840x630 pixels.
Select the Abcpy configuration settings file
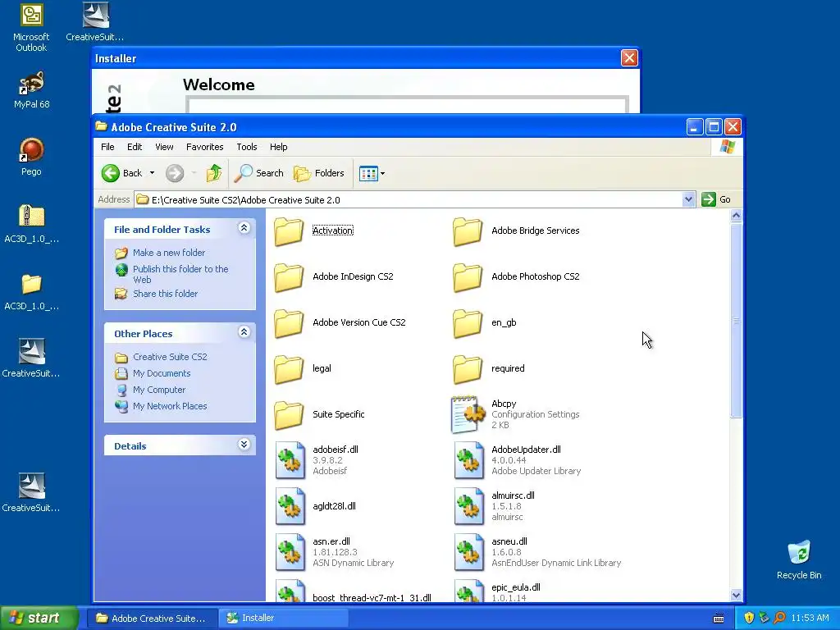click(x=516, y=414)
